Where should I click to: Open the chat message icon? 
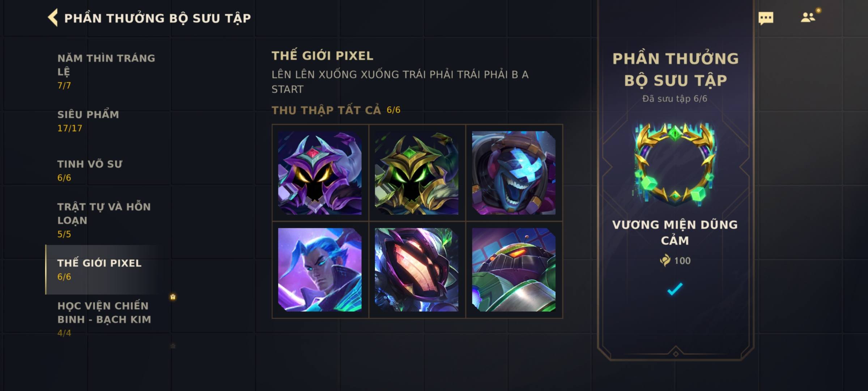pos(766,18)
